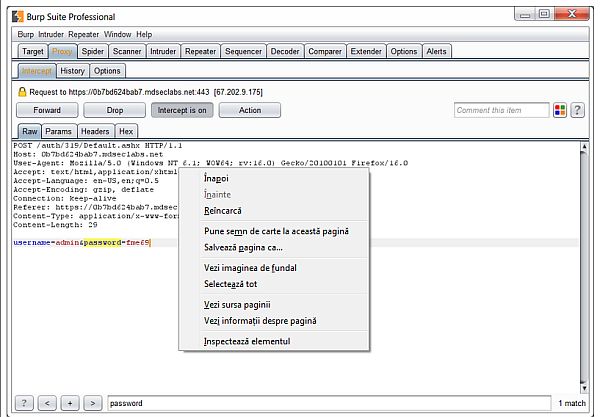Forward the intercepted request
The width and height of the screenshot is (600, 417).
tap(47, 110)
